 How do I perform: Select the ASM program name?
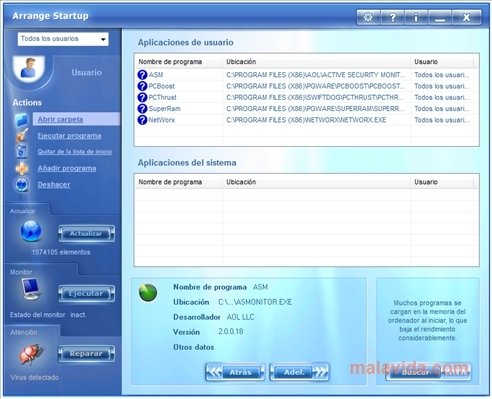click(x=156, y=75)
